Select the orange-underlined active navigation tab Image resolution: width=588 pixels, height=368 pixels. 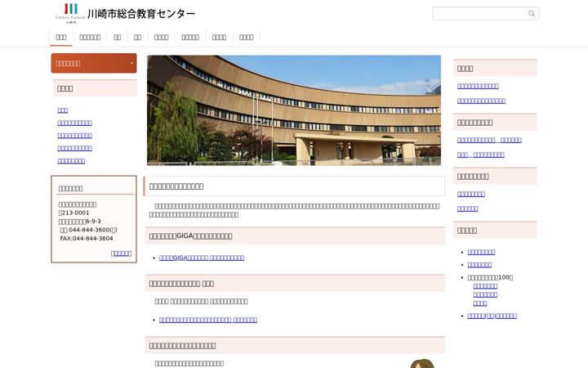click(x=60, y=38)
